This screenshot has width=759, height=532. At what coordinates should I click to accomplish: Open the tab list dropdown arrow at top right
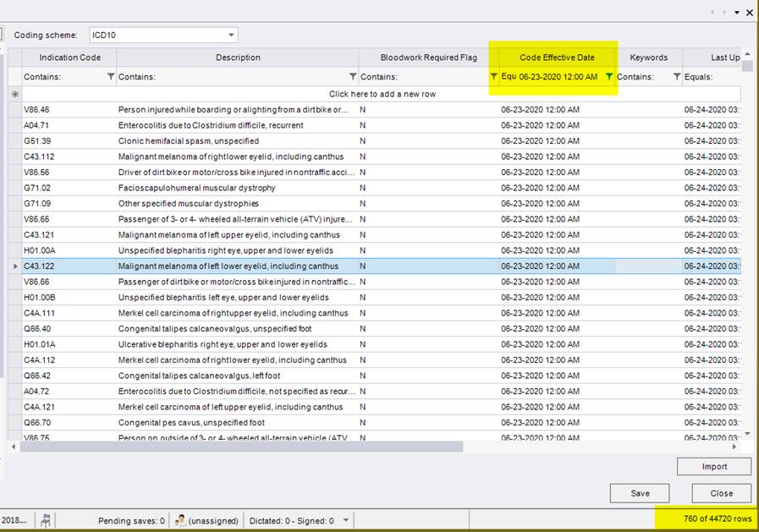(736, 12)
